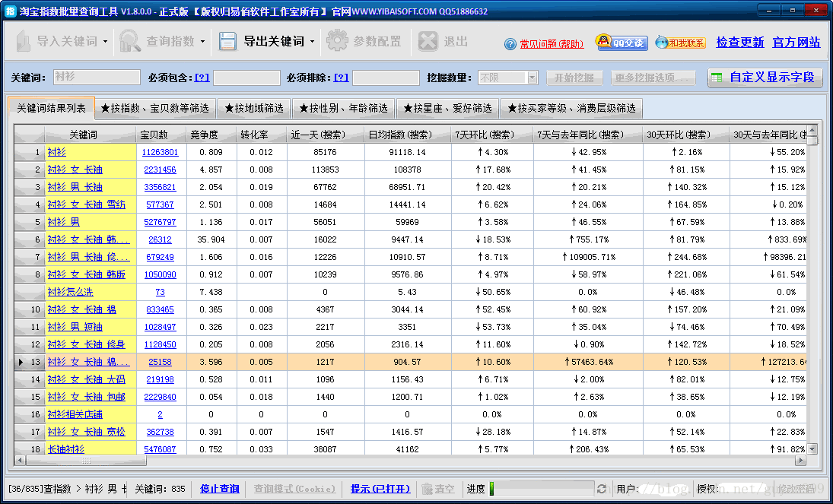Click the vertical scrollbar down arrow

(812, 449)
